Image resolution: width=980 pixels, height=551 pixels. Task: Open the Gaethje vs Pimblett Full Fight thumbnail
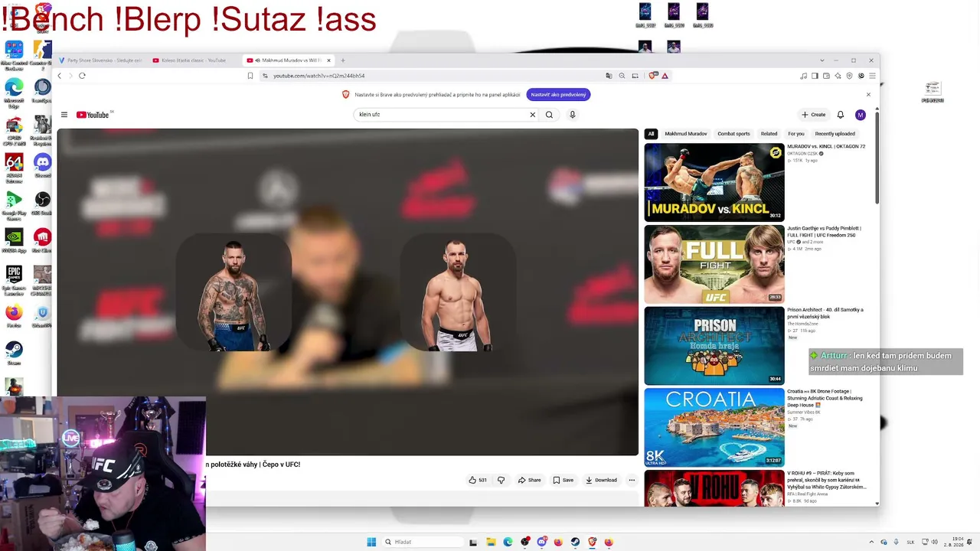[x=714, y=264]
